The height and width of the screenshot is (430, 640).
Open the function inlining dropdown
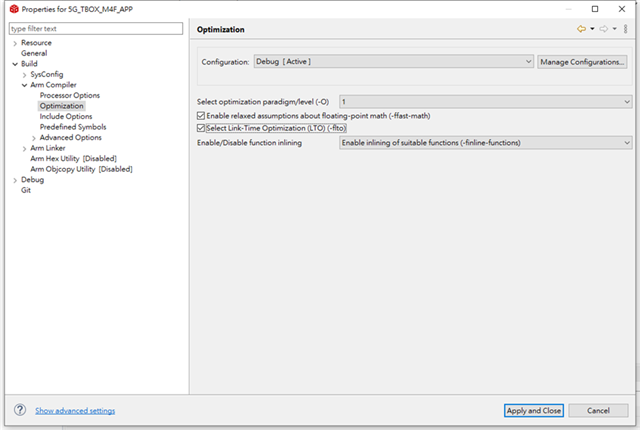click(x=485, y=143)
